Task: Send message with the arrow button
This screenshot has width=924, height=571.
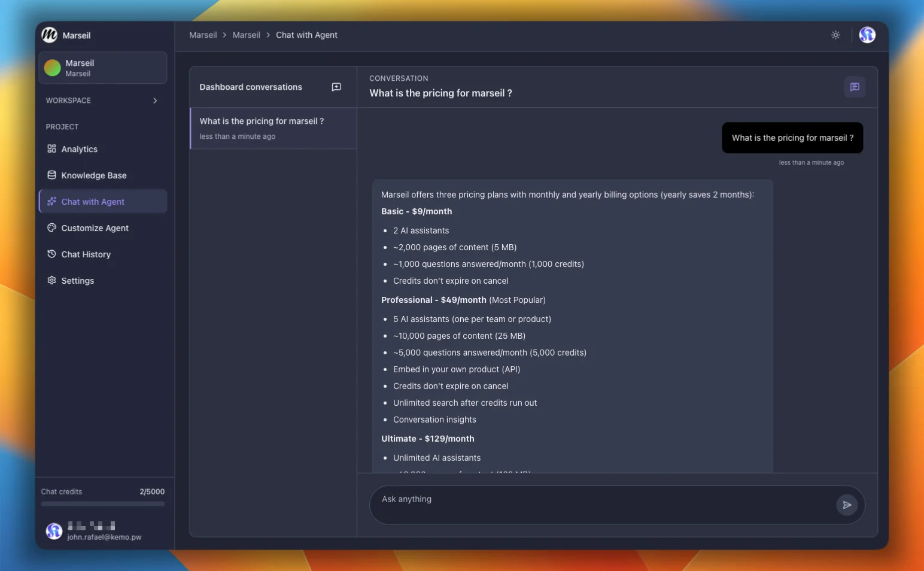Action: pos(847,505)
